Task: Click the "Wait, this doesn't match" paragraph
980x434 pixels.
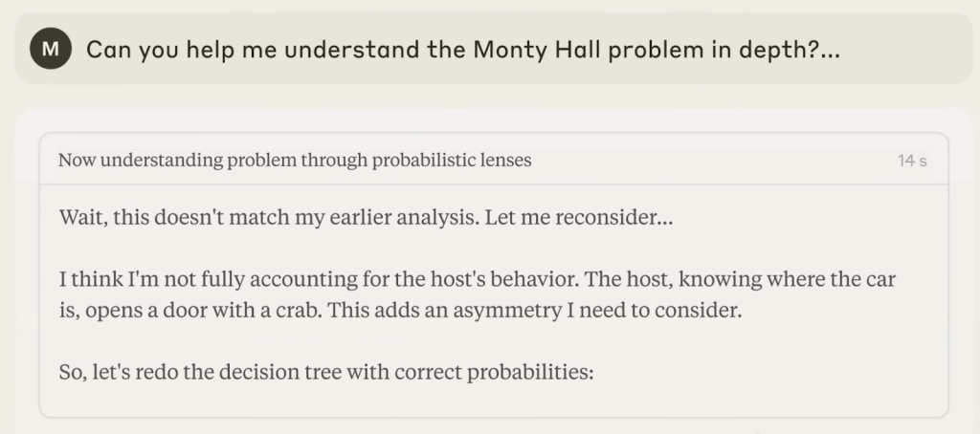Action: tap(366, 219)
